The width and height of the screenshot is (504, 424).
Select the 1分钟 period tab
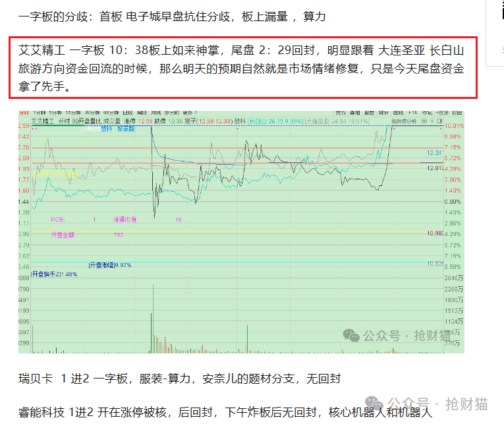click(39, 113)
